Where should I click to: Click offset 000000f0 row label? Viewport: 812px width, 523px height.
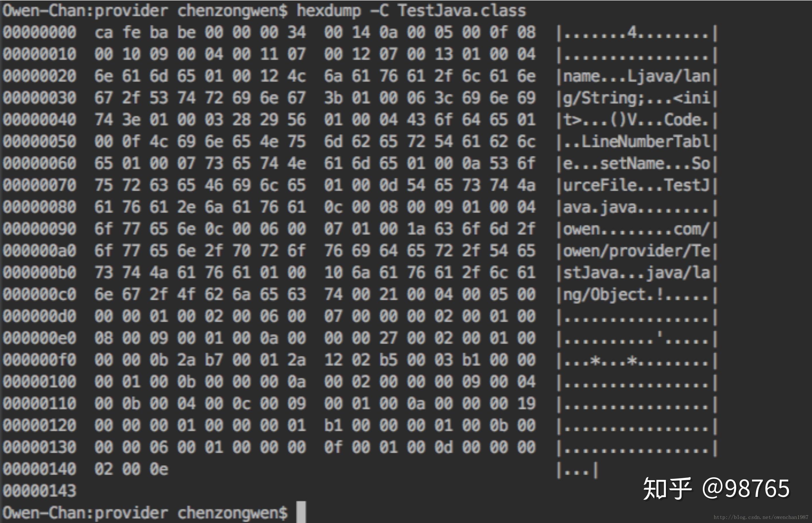click(40, 360)
